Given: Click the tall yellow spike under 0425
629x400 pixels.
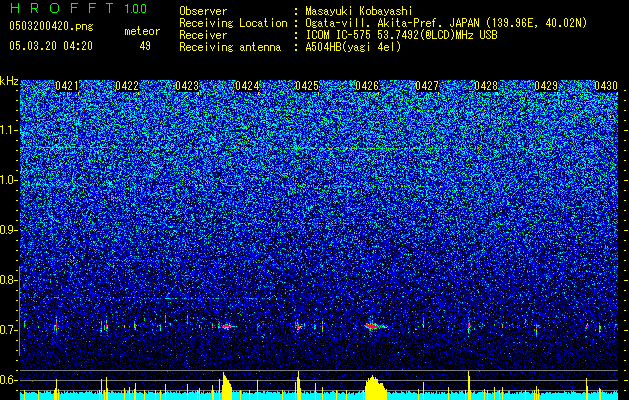Looking at the screenshot, I should [298, 385].
